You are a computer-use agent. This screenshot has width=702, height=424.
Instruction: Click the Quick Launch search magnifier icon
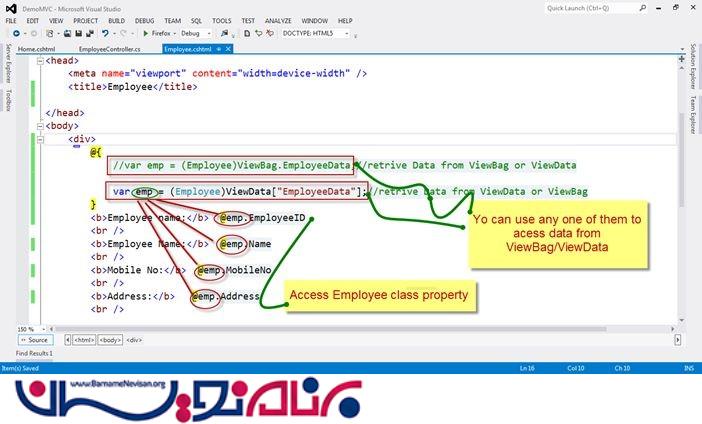pyautogui.click(x=643, y=8)
